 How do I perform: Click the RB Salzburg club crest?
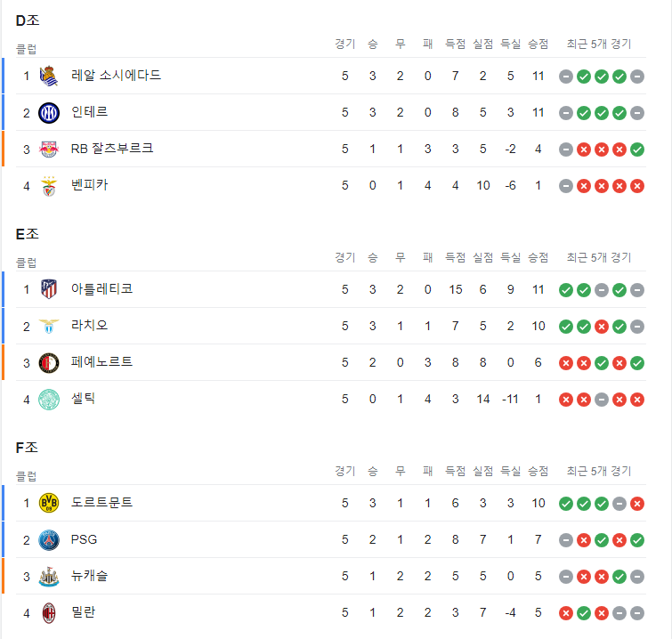click(x=49, y=150)
